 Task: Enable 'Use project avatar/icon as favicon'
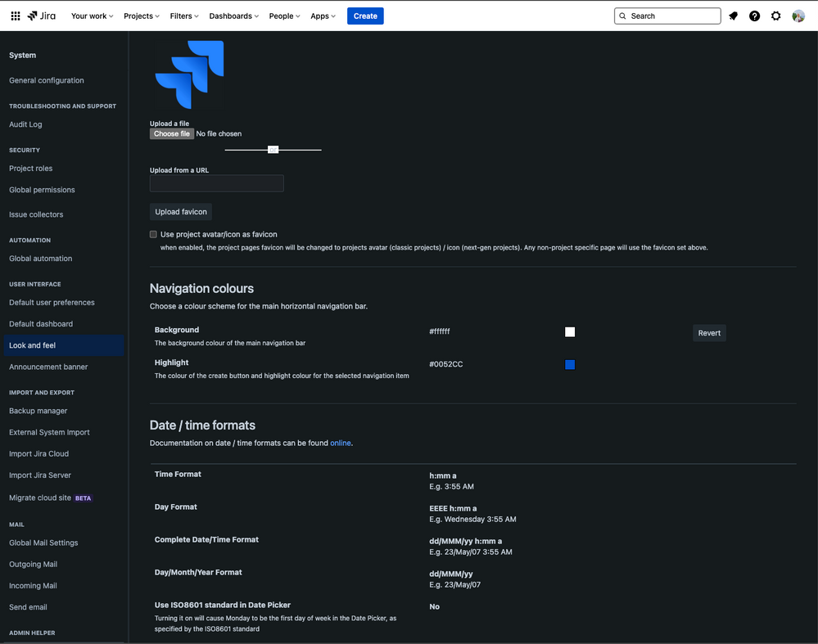click(153, 233)
